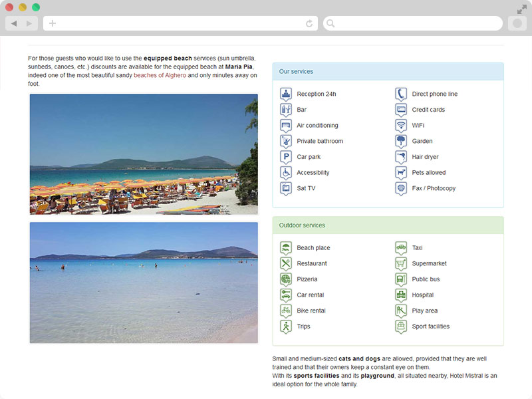Click the Bar service icon
Viewport: 532px width, 399px height.
coord(286,109)
